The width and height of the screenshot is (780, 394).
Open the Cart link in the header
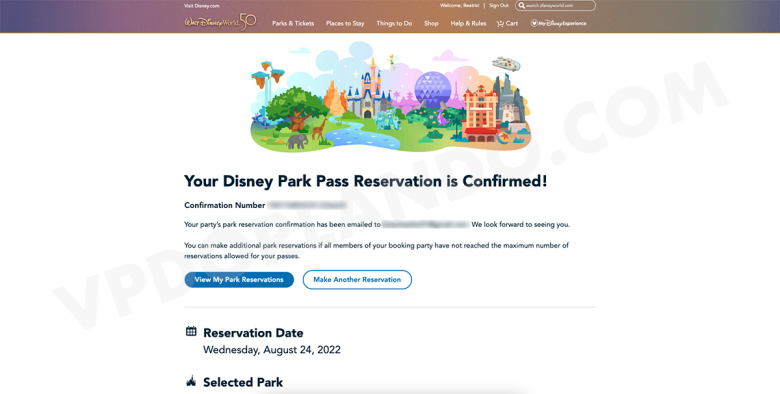click(507, 23)
